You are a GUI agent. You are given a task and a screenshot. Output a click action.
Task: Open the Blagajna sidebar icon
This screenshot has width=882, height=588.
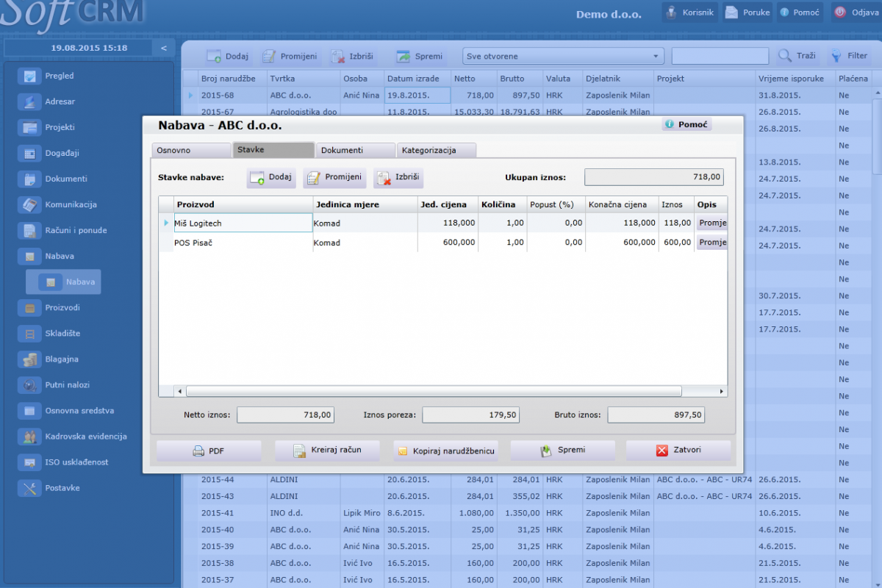[x=29, y=359]
